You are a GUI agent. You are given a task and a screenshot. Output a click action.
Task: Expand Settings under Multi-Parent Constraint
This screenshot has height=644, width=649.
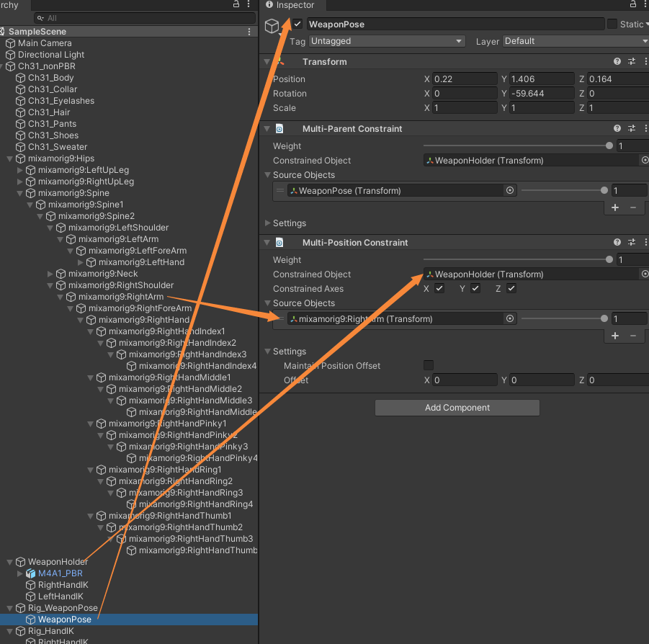click(267, 223)
